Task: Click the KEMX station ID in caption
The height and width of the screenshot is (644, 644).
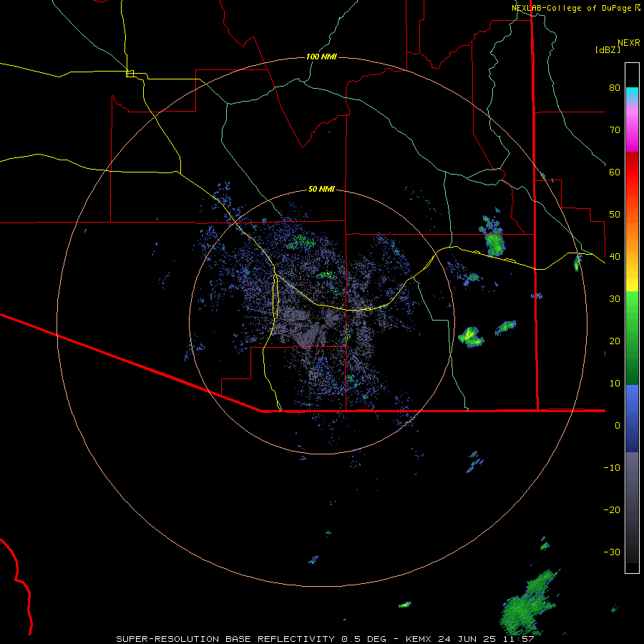Action: coord(419,639)
